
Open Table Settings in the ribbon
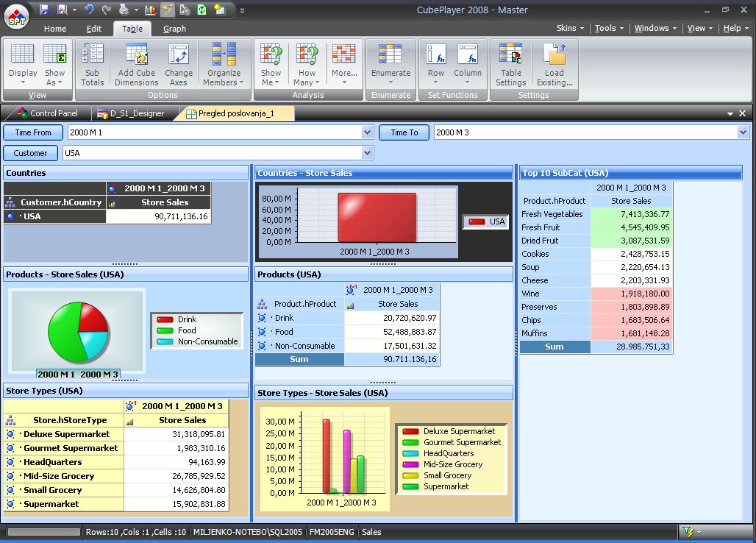point(510,64)
